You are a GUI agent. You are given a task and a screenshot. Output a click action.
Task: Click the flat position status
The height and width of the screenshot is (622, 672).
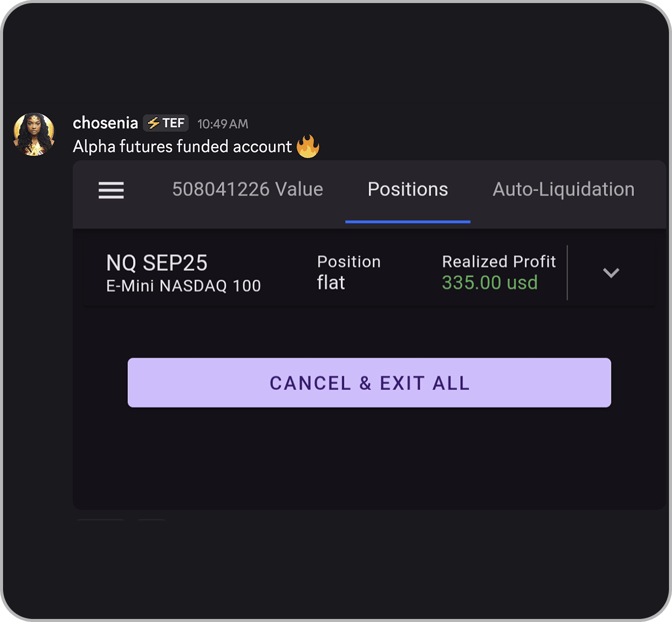(x=331, y=283)
